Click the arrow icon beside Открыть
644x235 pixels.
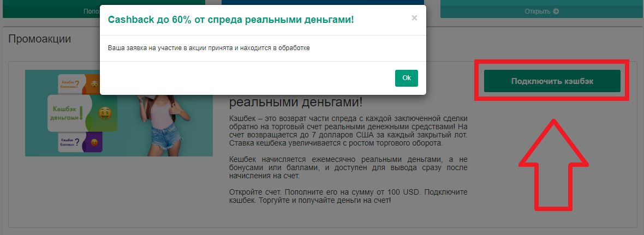(556, 11)
